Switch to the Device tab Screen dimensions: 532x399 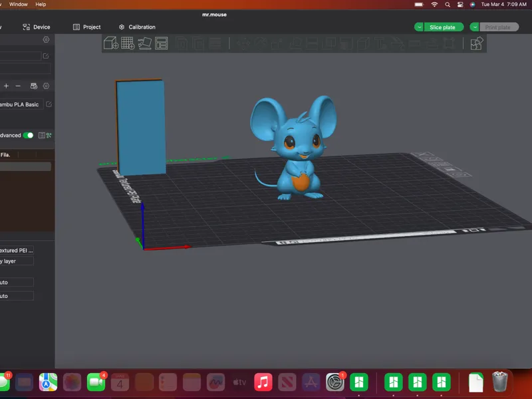(x=37, y=27)
